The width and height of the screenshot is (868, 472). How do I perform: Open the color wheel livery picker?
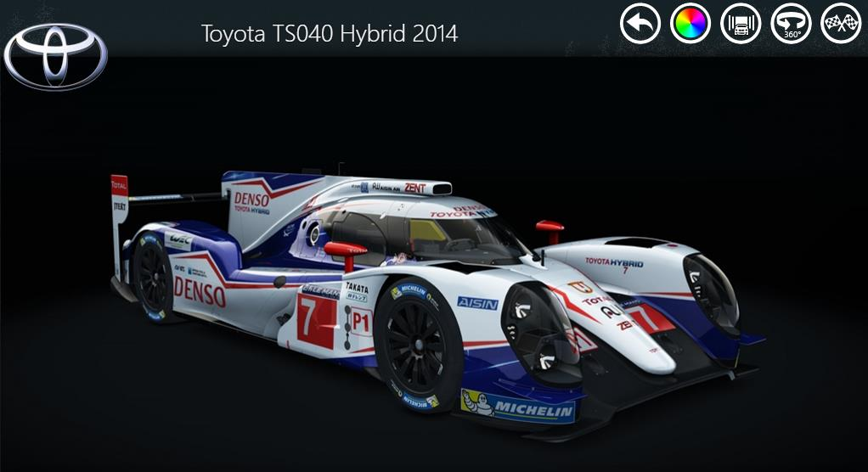point(690,23)
